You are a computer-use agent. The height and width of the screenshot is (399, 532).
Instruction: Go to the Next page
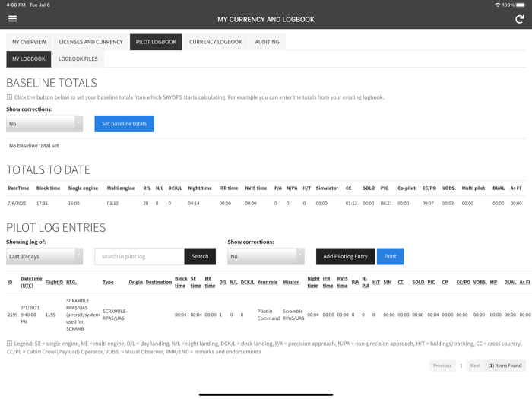point(475,366)
